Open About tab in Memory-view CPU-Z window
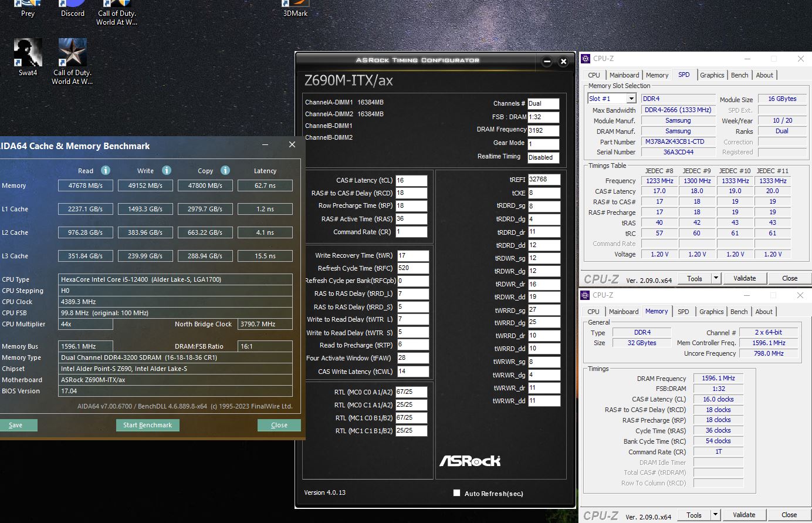Screen dimensions: 812x523 [764, 312]
